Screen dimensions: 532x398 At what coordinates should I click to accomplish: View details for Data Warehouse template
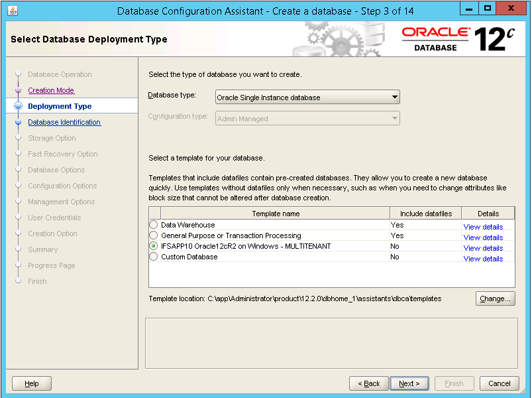[483, 227]
